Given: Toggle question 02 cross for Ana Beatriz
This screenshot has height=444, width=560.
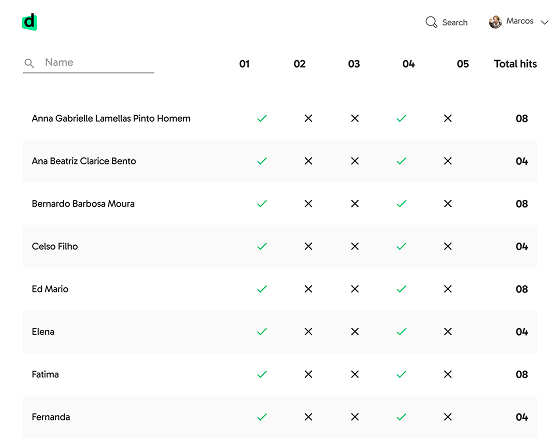Looking at the screenshot, I should (308, 161).
